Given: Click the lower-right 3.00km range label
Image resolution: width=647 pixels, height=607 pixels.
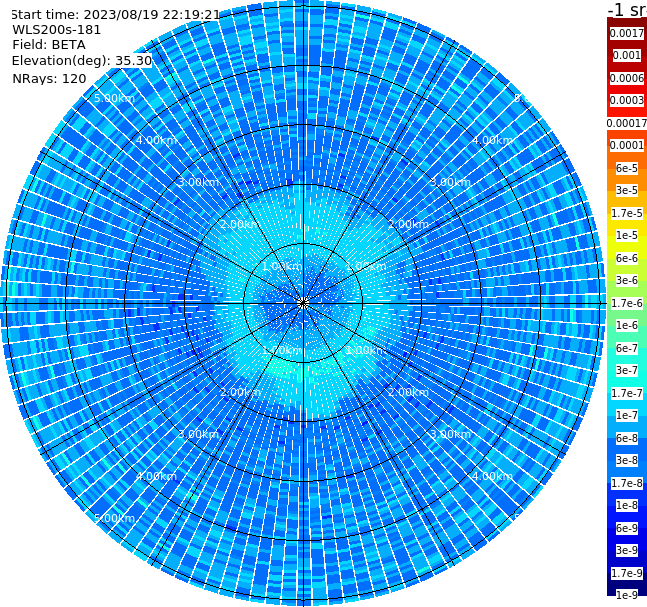Looking at the screenshot, I should pos(451,434).
